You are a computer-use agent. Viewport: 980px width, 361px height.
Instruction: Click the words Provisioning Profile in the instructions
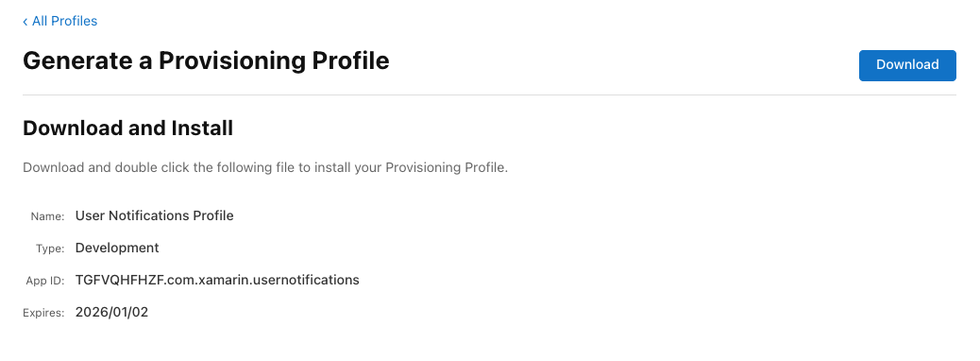click(445, 167)
